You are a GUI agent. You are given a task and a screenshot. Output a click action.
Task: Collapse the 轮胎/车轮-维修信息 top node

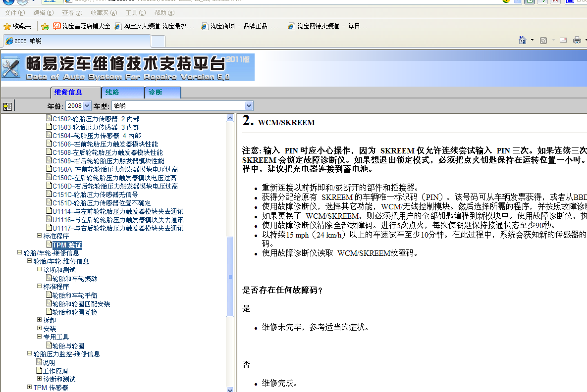click(x=19, y=252)
